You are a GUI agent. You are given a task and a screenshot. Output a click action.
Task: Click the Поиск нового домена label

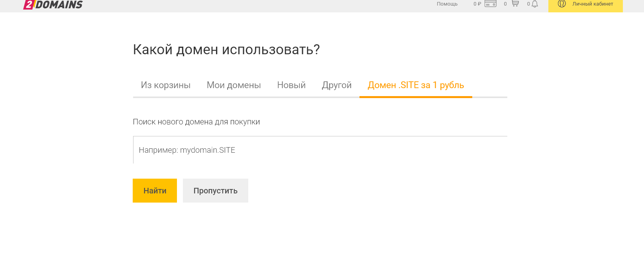pyautogui.click(x=196, y=122)
